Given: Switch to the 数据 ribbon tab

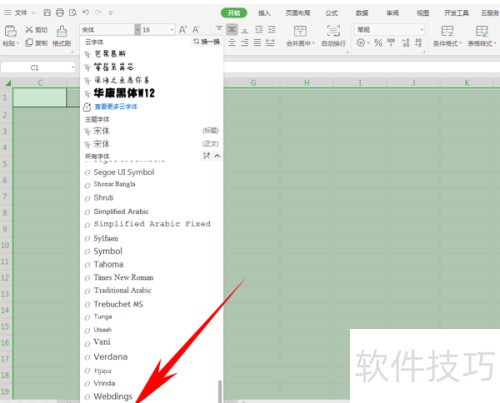Looking at the screenshot, I should 362,13.
